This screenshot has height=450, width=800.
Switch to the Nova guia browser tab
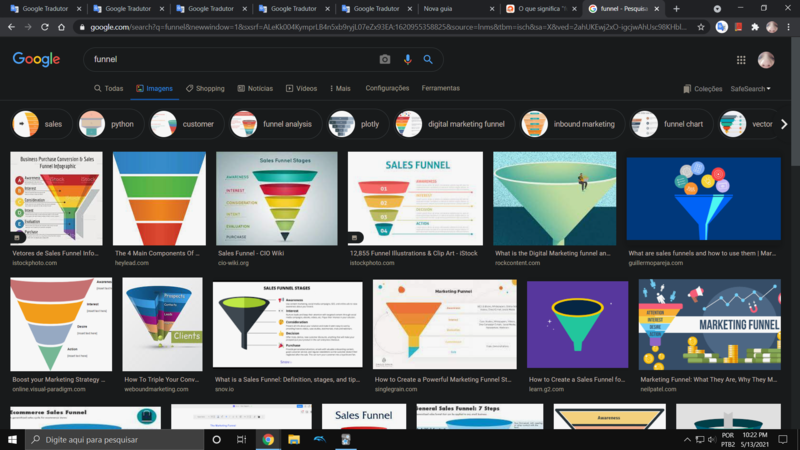click(458, 9)
